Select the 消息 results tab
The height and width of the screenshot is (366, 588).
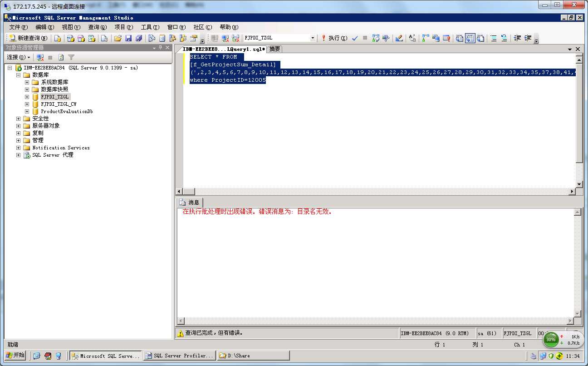coord(189,203)
